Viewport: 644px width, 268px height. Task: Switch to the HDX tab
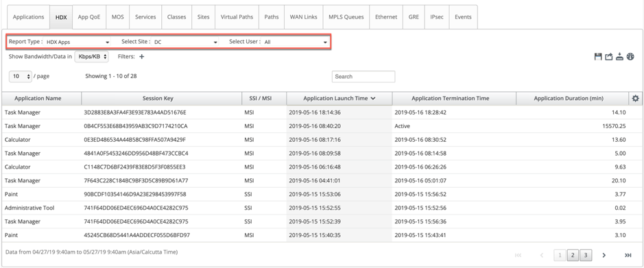pos(61,17)
